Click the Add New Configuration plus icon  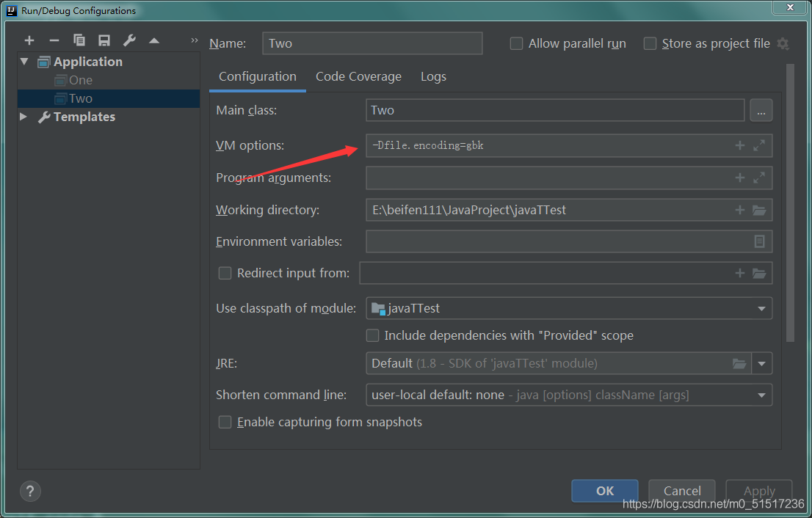click(29, 40)
